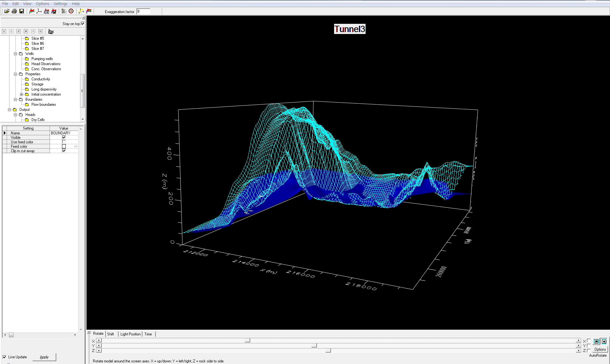The image size is (610, 364).
Task: Collapse the Output tree node
Action: pos(9,110)
